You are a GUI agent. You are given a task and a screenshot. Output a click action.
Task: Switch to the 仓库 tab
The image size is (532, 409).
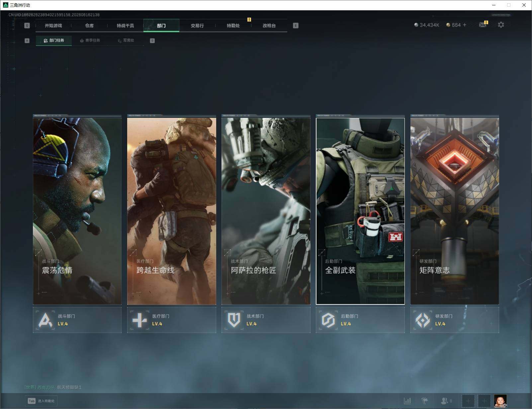[x=89, y=26]
